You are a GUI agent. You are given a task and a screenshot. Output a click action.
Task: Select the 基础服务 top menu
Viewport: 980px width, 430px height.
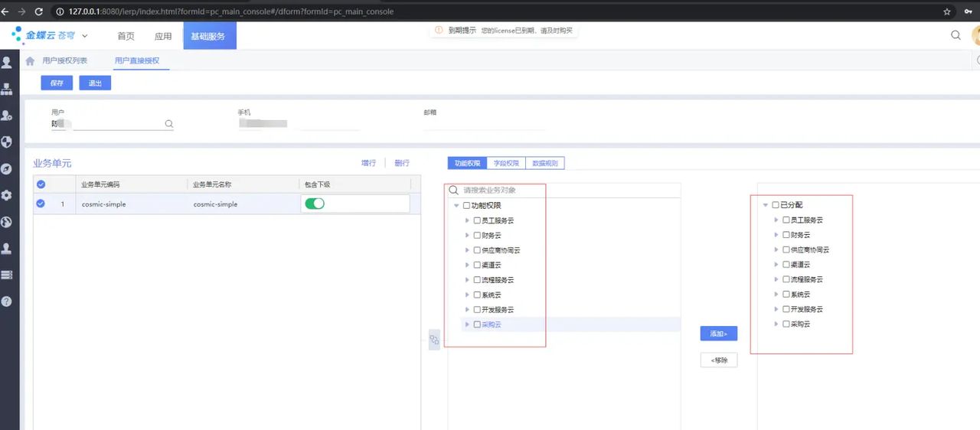[x=210, y=36]
